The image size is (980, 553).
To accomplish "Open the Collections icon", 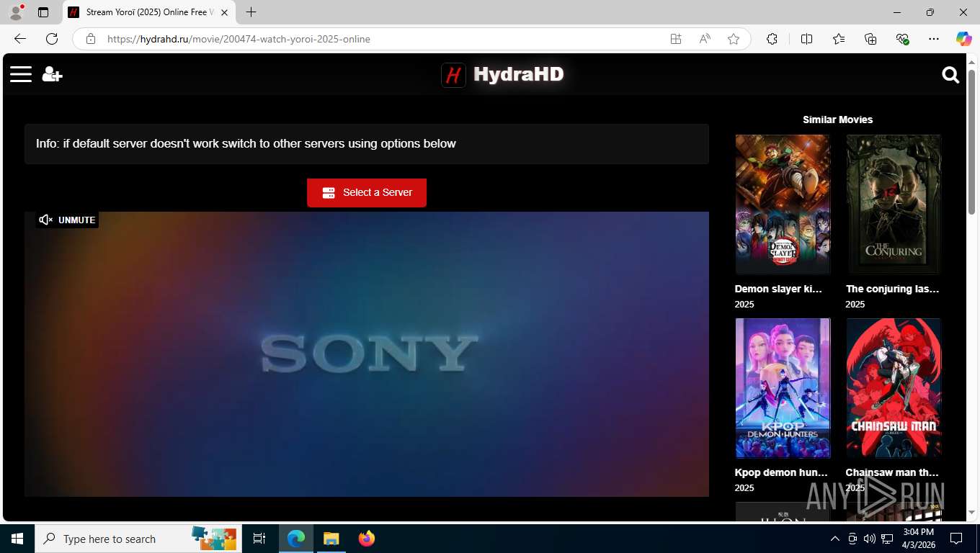I will [870, 39].
